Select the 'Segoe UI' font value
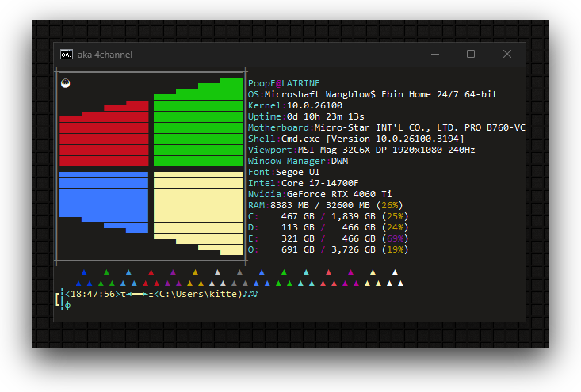Viewport: 581px width, 392px height. (297, 172)
